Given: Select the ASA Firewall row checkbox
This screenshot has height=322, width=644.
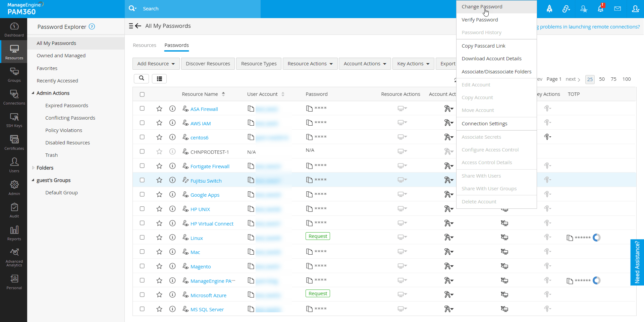Looking at the screenshot, I should click(x=142, y=109).
